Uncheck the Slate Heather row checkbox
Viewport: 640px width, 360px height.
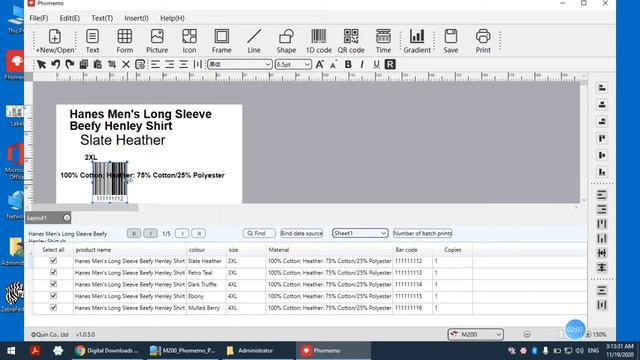coord(53,261)
